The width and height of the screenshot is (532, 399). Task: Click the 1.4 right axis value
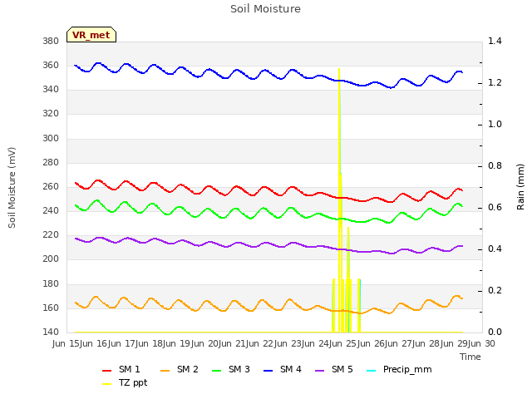tap(495, 41)
